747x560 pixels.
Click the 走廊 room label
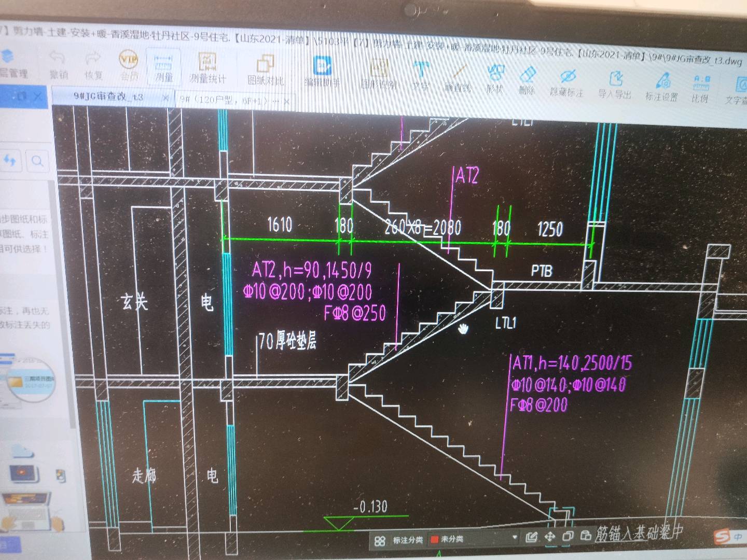(144, 475)
